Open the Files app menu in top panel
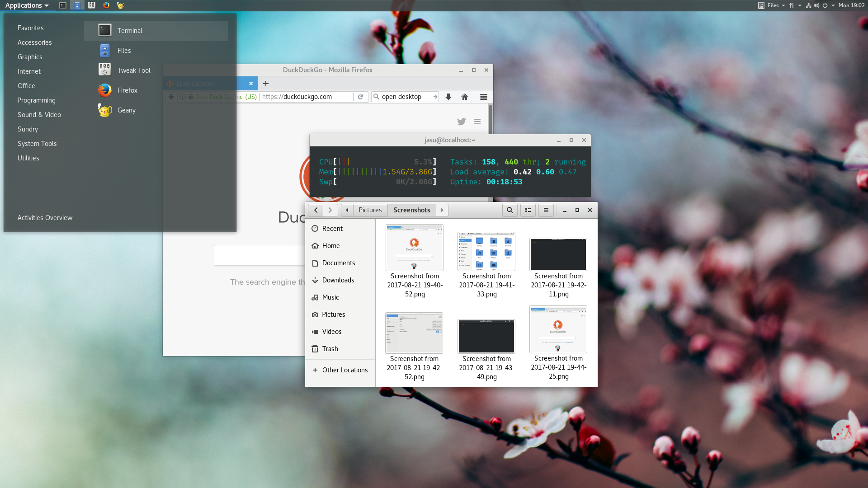This screenshot has width=868, height=488. 772,5
